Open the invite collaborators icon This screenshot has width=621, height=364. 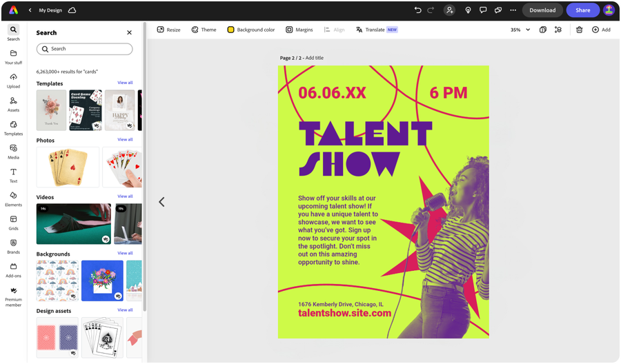coord(449,10)
